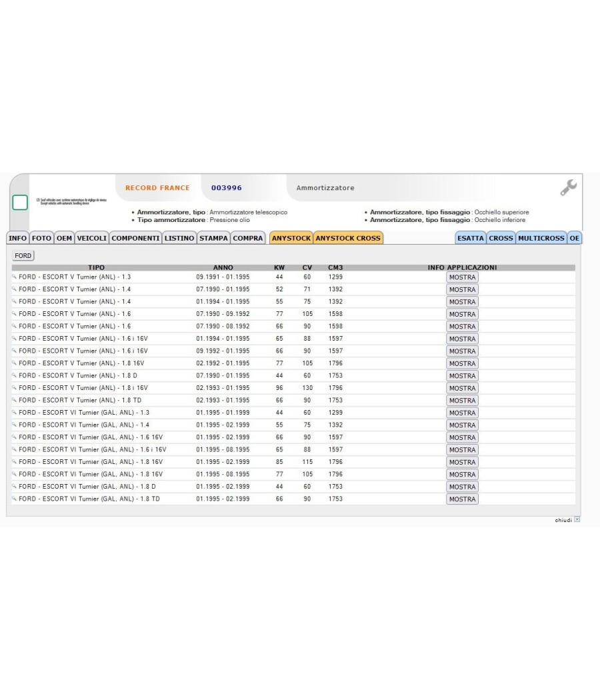Click magnifier icon for Escort VI 1.8 D
Screen dimensions: 600x700
14,487
